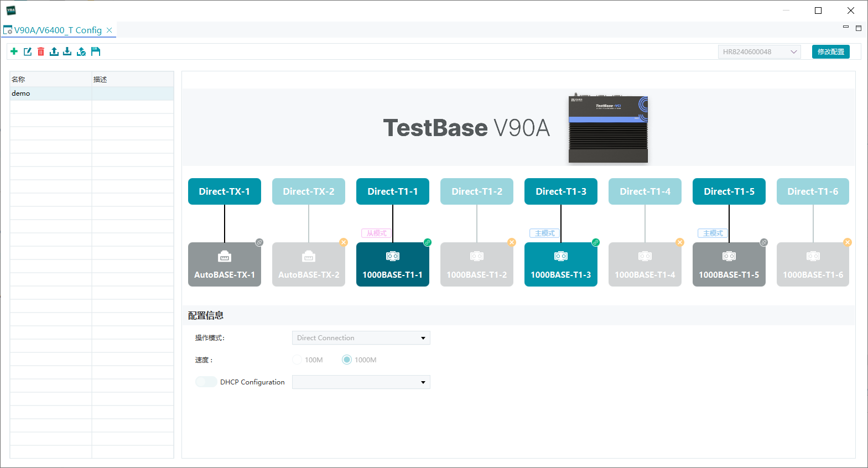
Task: Click the upload-with-checkmark toolbar icon
Action: (x=81, y=51)
